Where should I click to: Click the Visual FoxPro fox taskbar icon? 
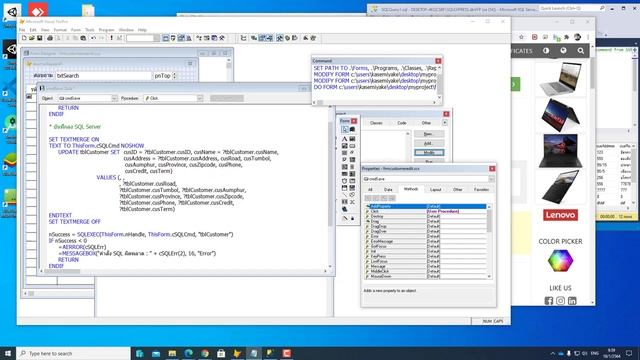pos(237,353)
